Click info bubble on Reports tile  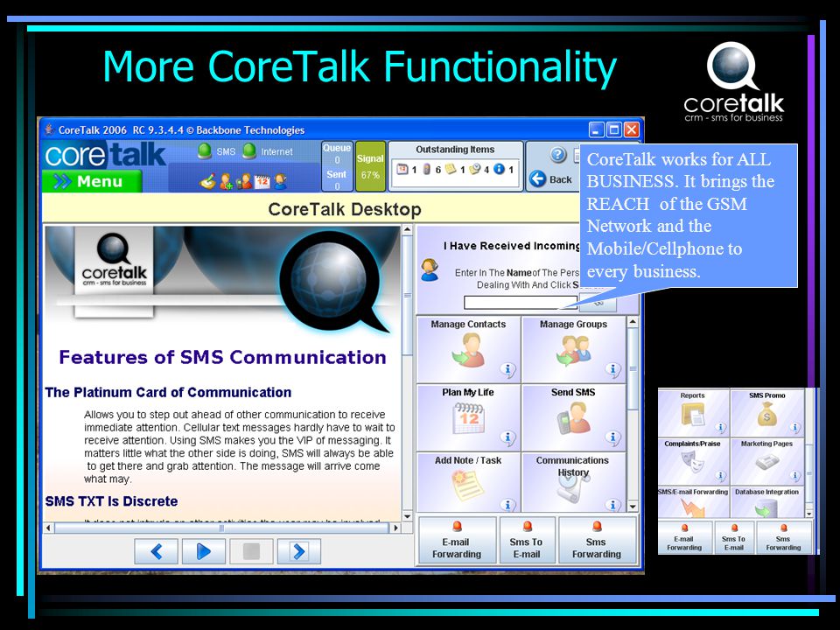[720, 428]
